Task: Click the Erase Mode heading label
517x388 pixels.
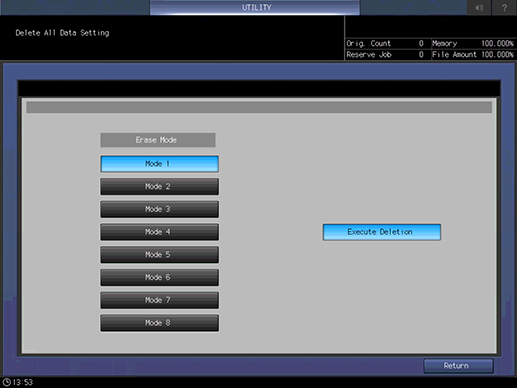Action: click(158, 140)
